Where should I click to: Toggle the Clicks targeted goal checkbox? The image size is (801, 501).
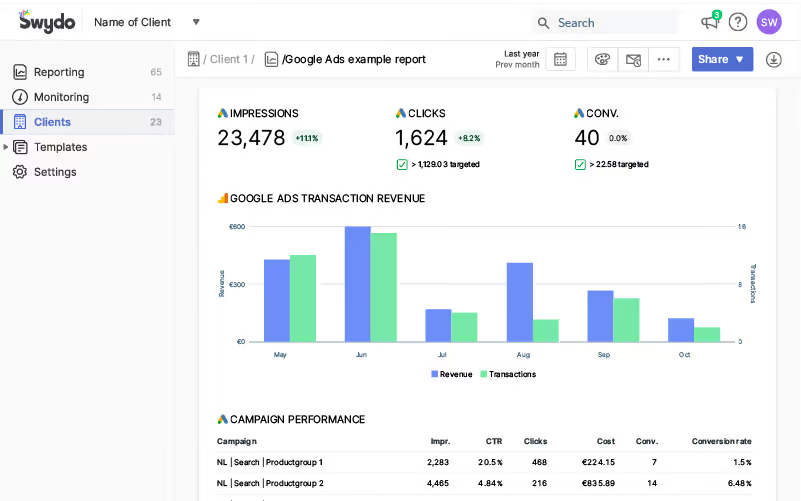pos(402,164)
